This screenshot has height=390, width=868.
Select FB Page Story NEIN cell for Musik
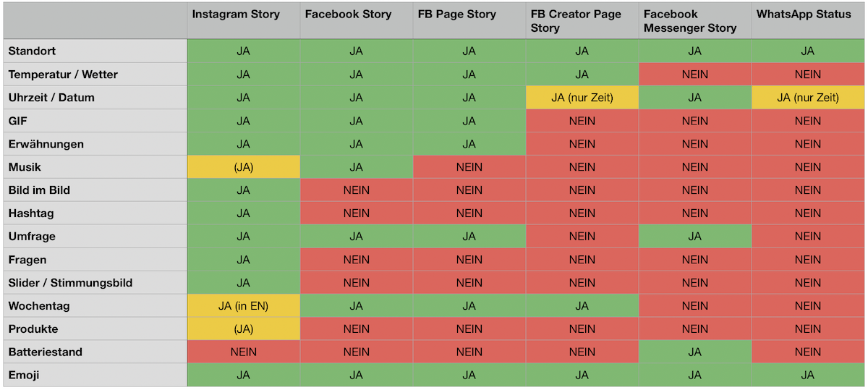(x=469, y=167)
